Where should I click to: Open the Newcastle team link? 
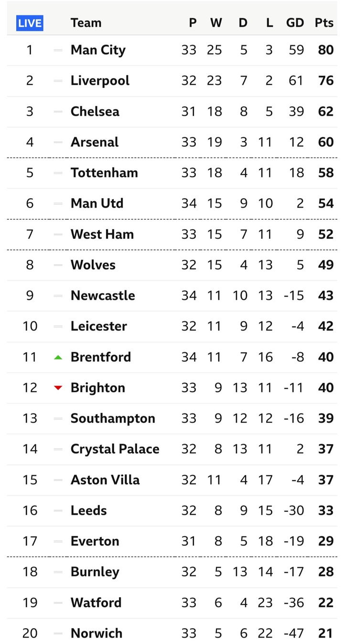103,296
